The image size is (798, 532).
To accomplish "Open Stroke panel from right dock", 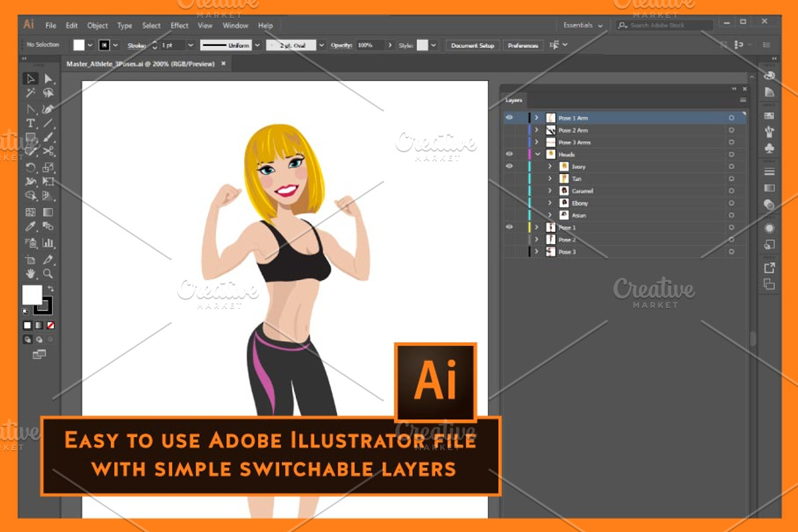I will (769, 172).
